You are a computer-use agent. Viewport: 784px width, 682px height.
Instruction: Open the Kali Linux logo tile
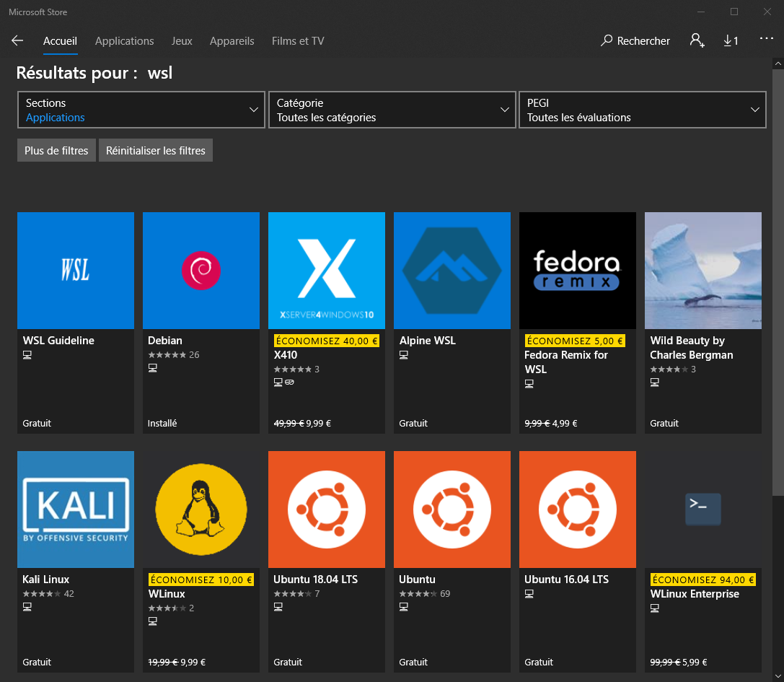[76, 510]
